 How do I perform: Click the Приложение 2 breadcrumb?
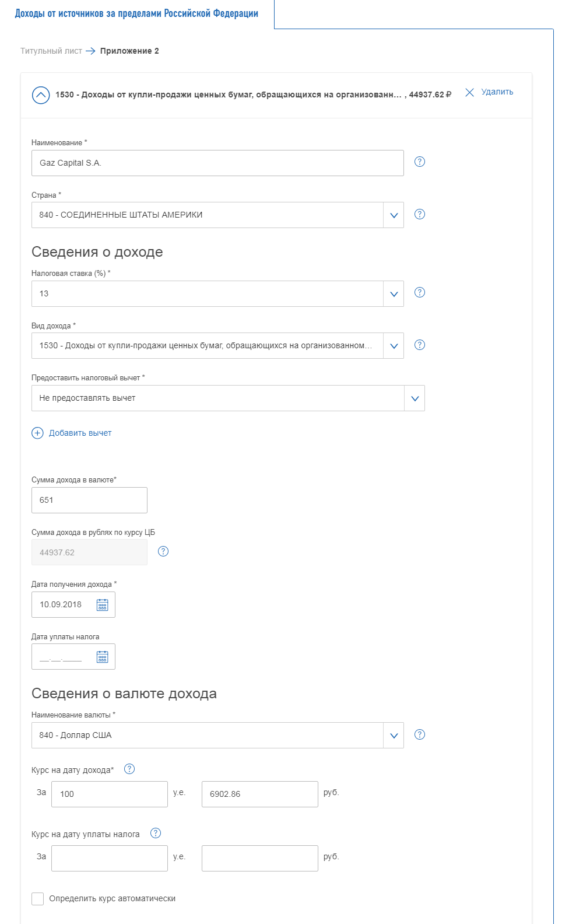pyautogui.click(x=129, y=51)
